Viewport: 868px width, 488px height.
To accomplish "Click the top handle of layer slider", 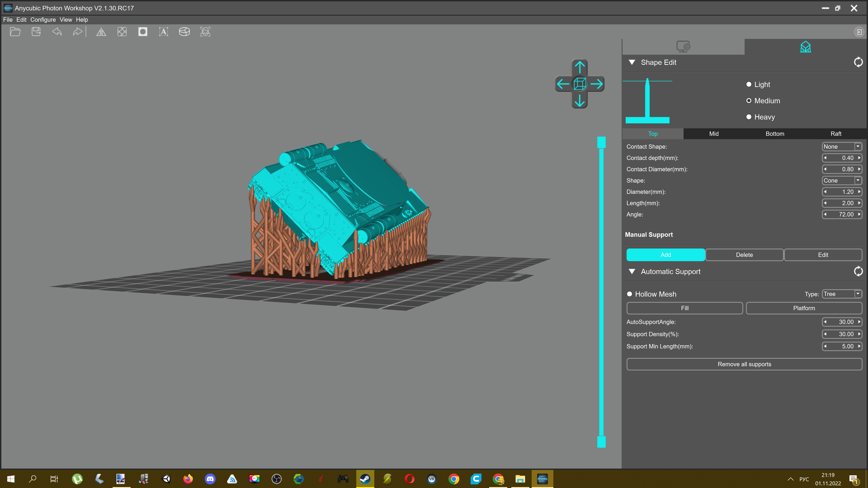I will [601, 142].
